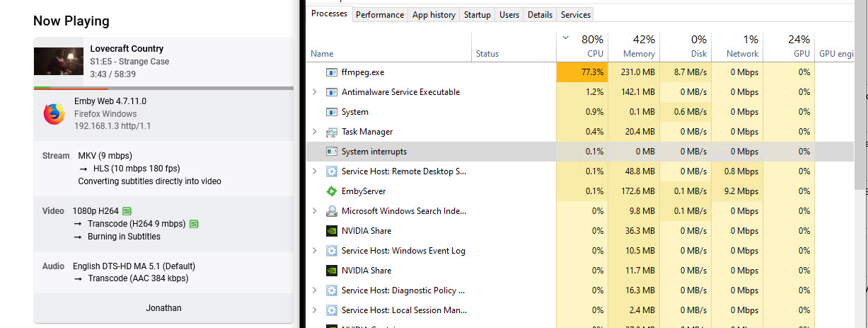Expand the Antimalware Service Executable group

[x=315, y=92]
